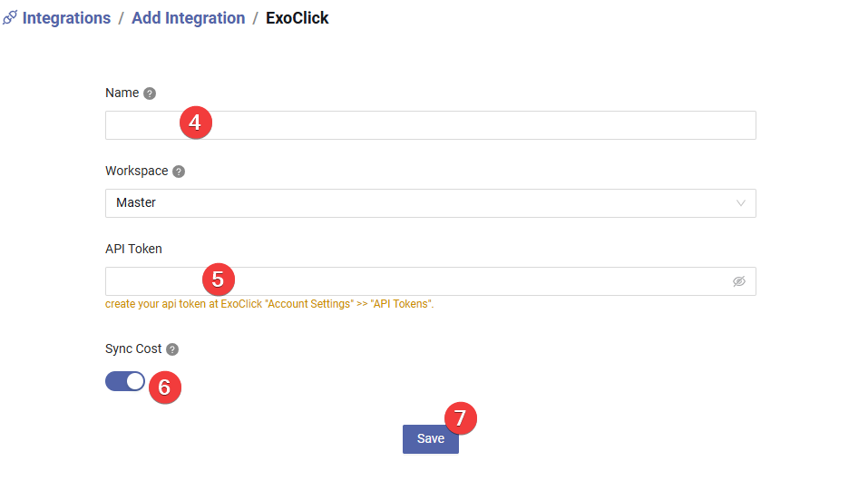This screenshot has height=481, width=868.
Task: Click the red step marker numbered 5
Action: coord(218,279)
